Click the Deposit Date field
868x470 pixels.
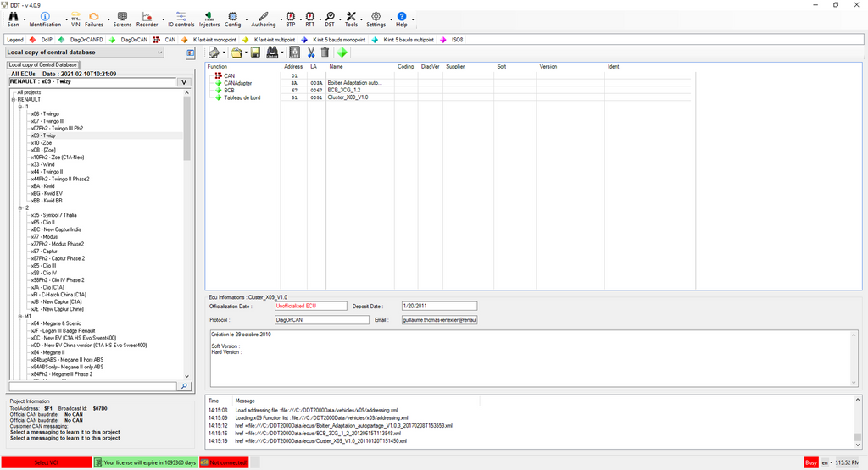[x=440, y=306]
